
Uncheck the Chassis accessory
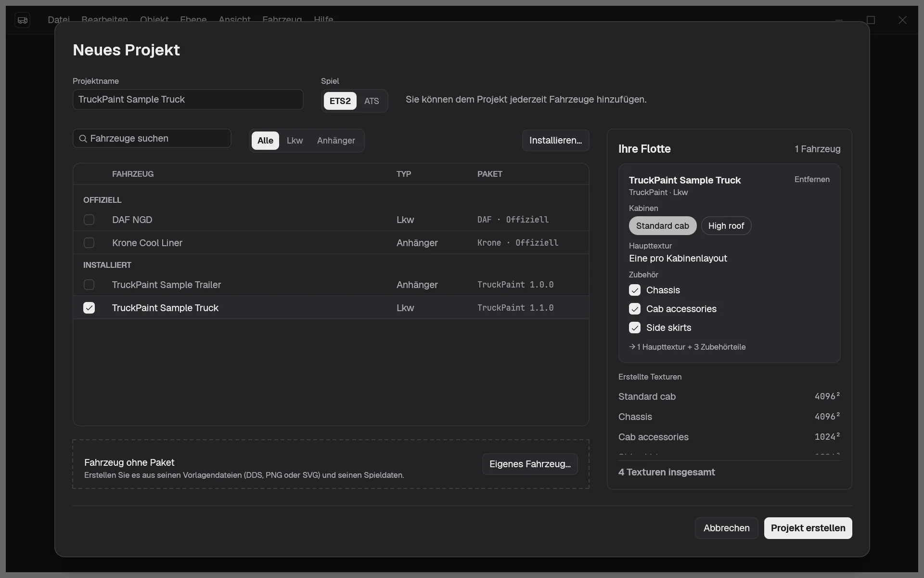(x=635, y=290)
